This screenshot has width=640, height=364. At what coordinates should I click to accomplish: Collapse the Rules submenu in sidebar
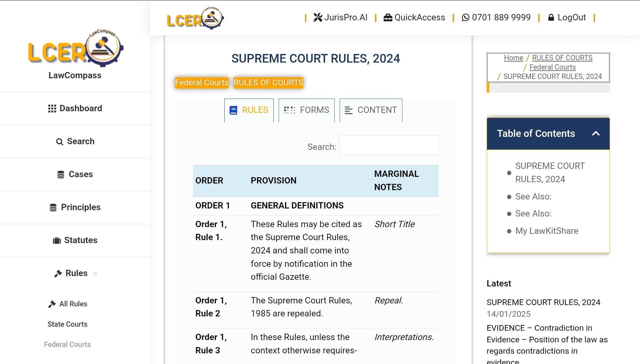pos(95,274)
